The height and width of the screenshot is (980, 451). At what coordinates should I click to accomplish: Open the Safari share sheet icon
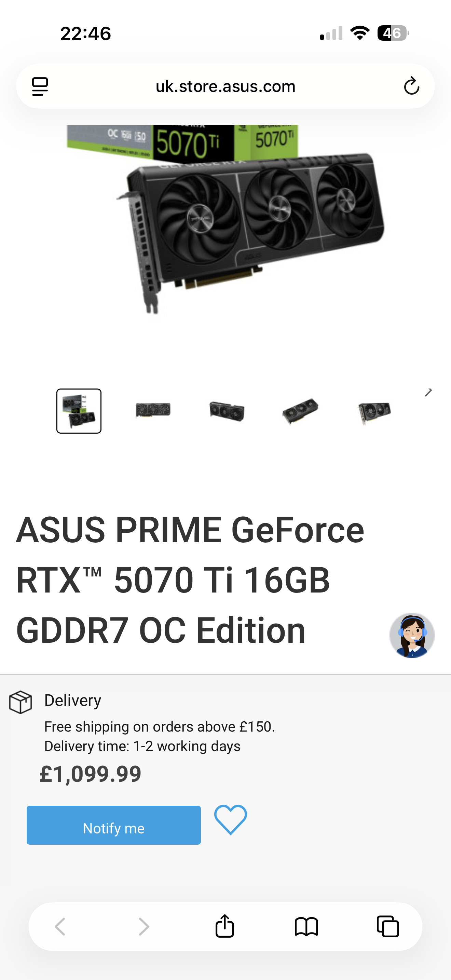coord(225,926)
